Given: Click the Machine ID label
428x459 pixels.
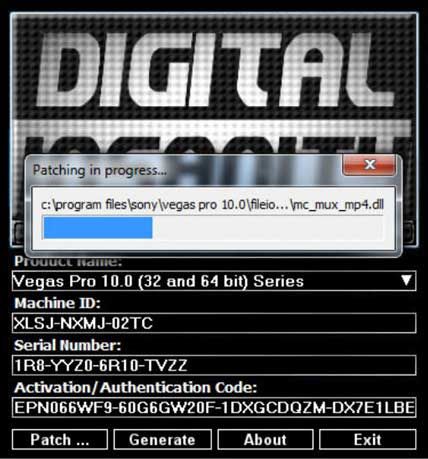Looking at the screenshot, I should 57,303.
